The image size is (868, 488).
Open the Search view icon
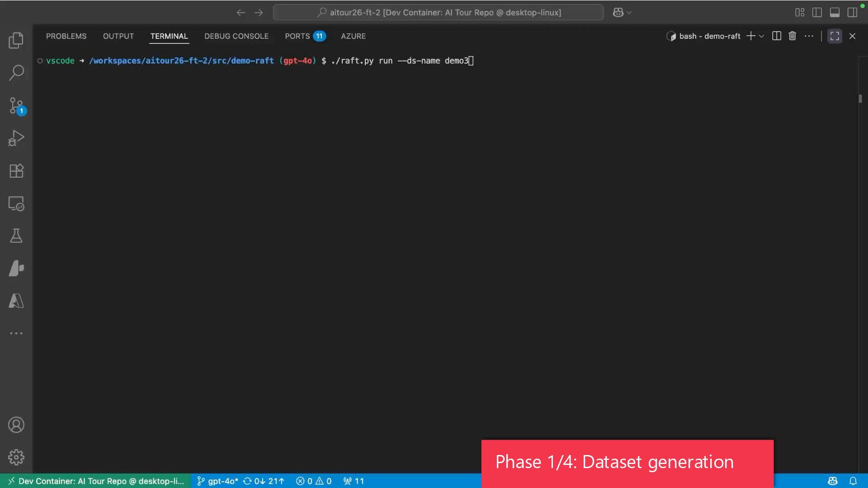coord(16,73)
